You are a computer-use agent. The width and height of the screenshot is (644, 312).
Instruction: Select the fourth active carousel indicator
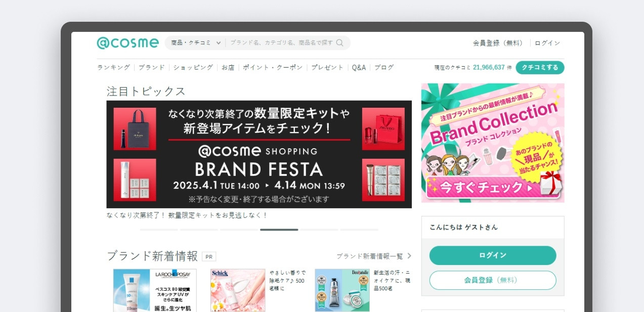(279, 230)
